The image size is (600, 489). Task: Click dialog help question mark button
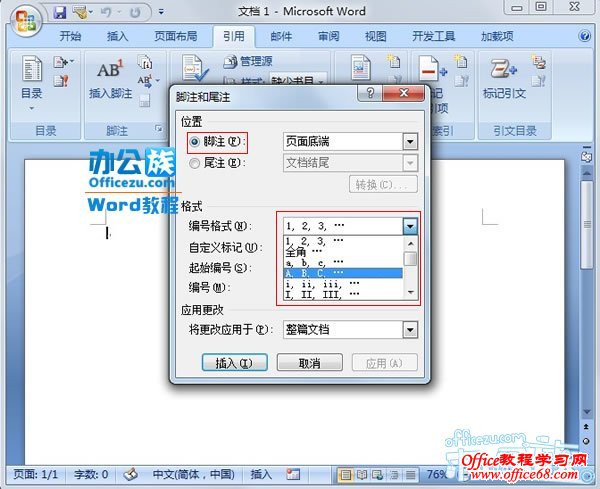click(370, 93)
